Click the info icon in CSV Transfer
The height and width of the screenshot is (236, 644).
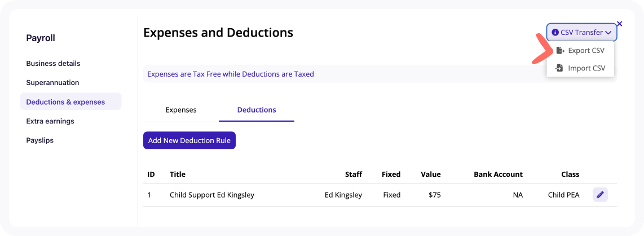555,32
